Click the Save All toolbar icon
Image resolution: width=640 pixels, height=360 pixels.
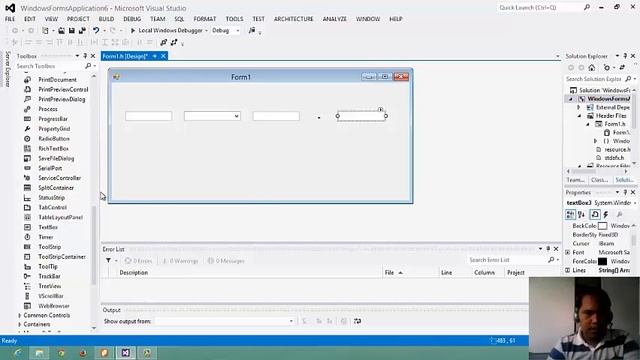point(82,31)
